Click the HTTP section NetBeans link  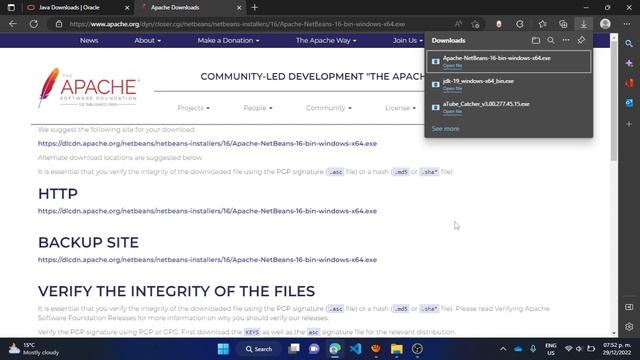click(x=207, y=211)
